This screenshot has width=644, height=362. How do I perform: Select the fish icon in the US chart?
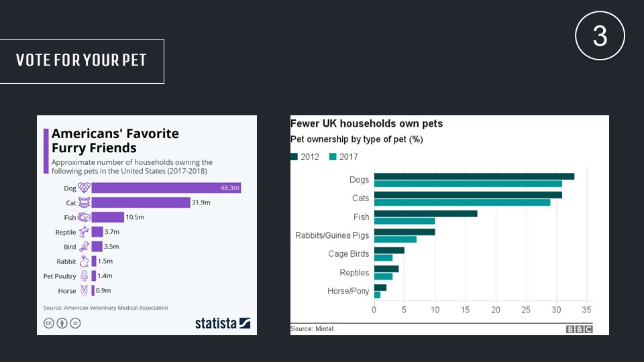(x=84, y=217)
